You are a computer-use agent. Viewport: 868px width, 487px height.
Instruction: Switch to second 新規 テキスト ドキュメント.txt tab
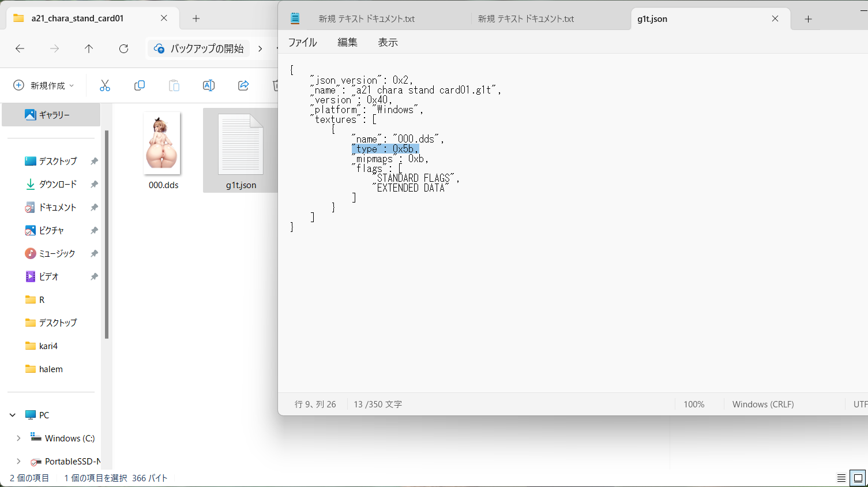pos(526,18)
